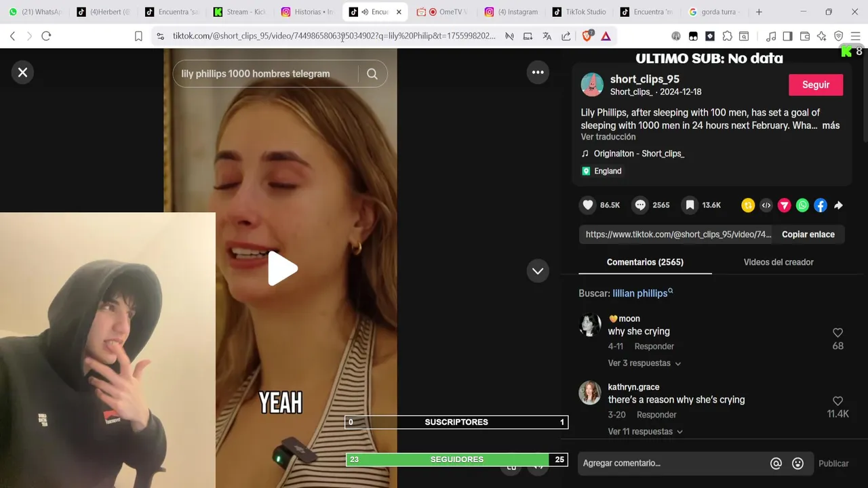The width and height of the screenshot is (868, 488).
Task: Open comments via speech bubble icon
Action: pyautogui.click(x=640, y=205)
